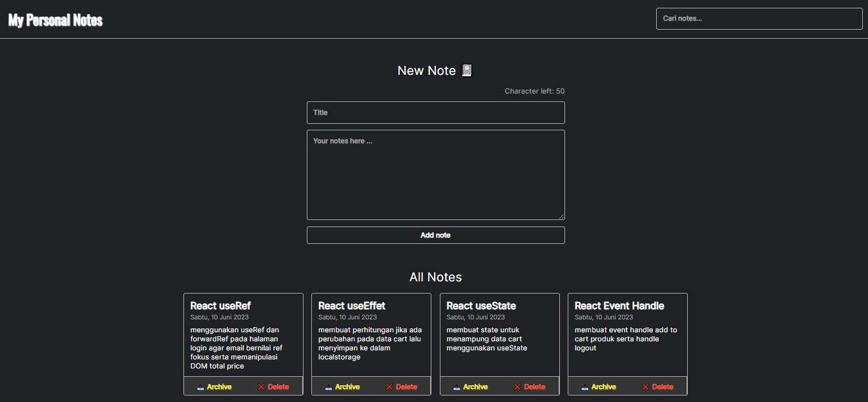
Task: Click delete X icon on React useState note
Action: point(517,387)
